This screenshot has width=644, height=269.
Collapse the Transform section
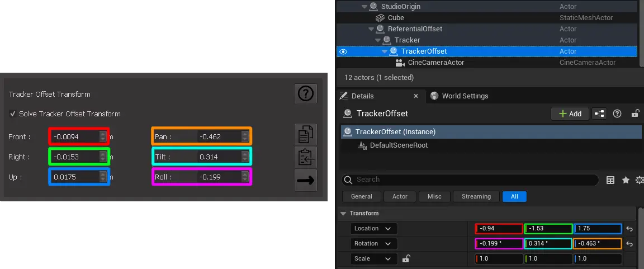[343, 214]
